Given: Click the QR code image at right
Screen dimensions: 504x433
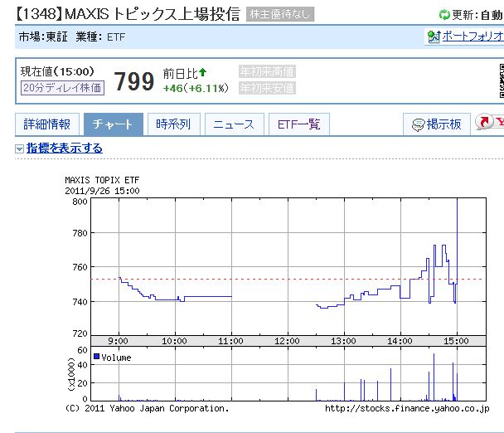Looking at the screenshot, I should [x=501, y=81].
